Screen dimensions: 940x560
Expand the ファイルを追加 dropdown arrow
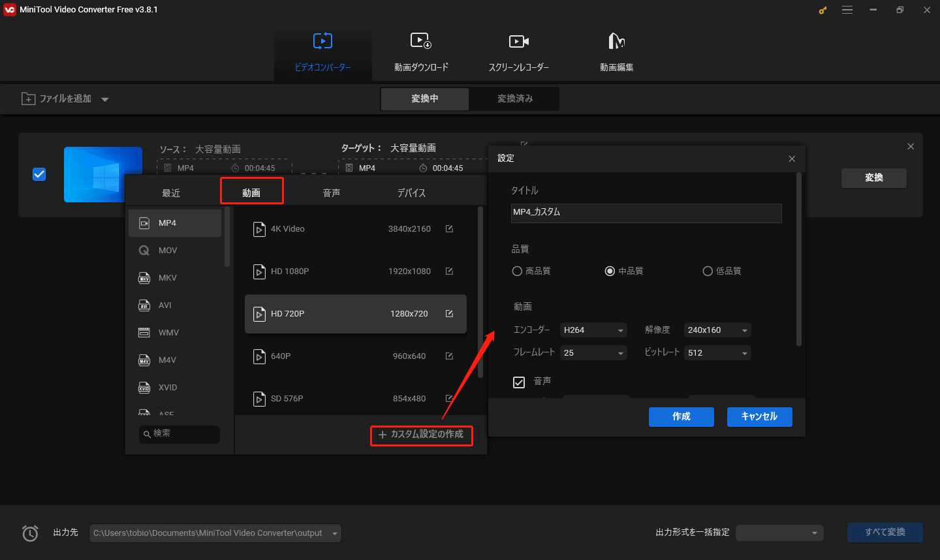[x=105, y=100]
